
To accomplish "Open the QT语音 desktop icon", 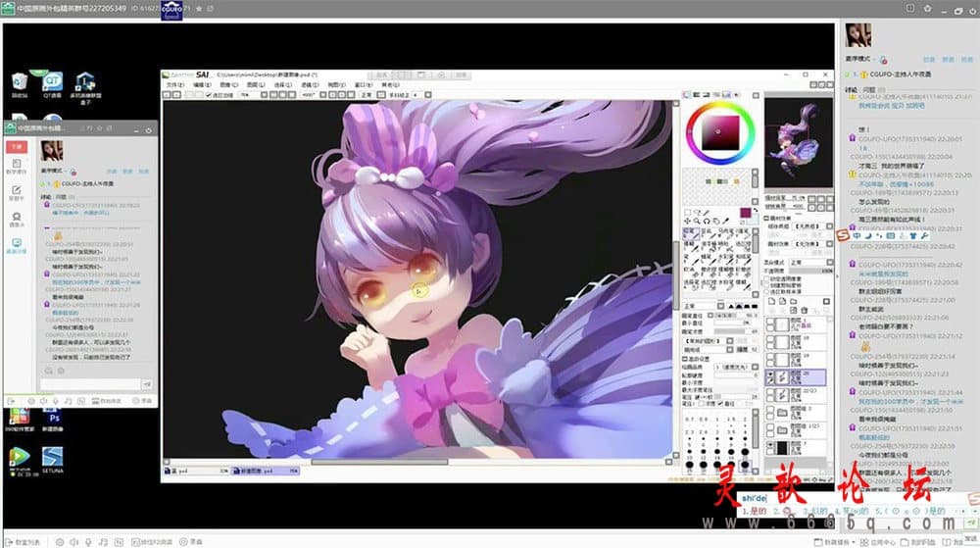I will tap(53, 84).
